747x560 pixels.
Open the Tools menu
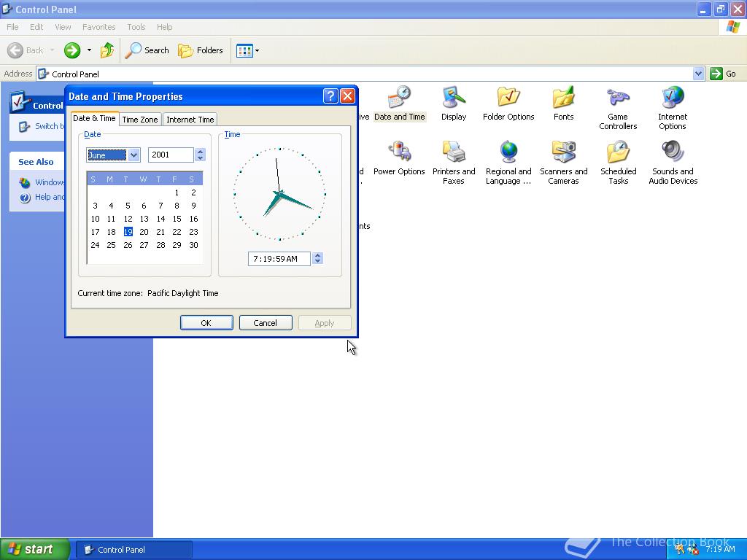pyautogui.click(x=136, y=27)
